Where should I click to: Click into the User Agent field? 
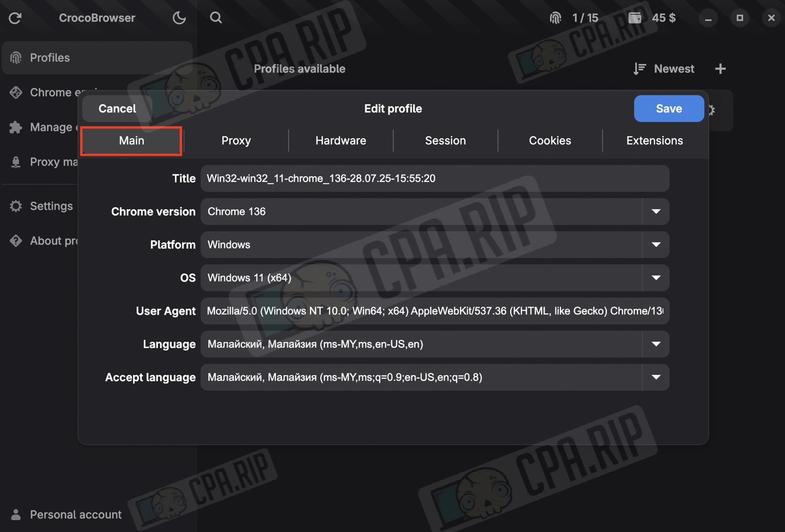coord(435,311)
